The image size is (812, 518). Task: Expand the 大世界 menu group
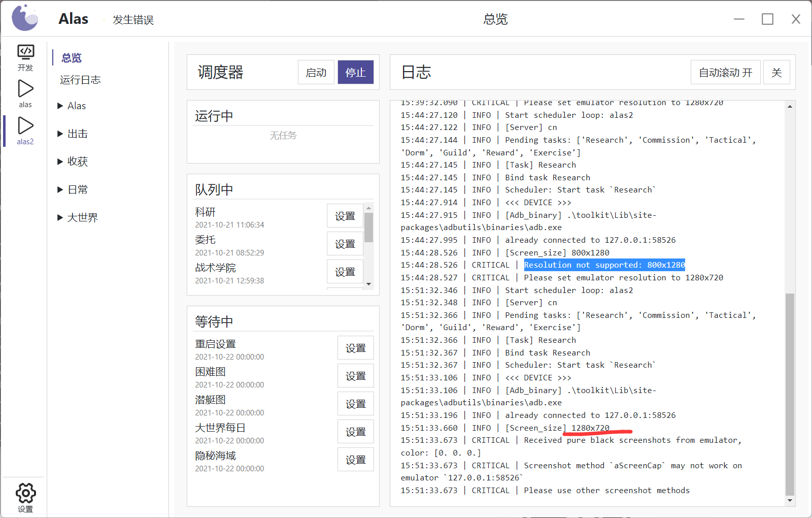pyautogui.click(x=78, y=217)
